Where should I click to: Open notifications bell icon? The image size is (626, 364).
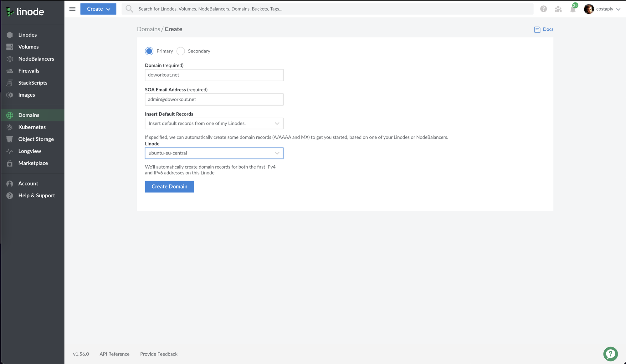573,9
